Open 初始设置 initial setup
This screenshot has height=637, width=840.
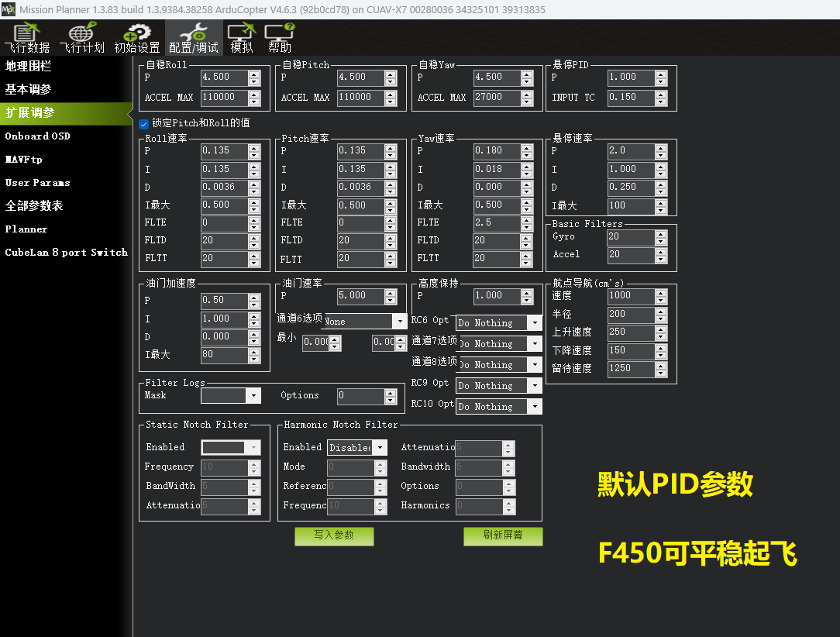tap(137, 38)
